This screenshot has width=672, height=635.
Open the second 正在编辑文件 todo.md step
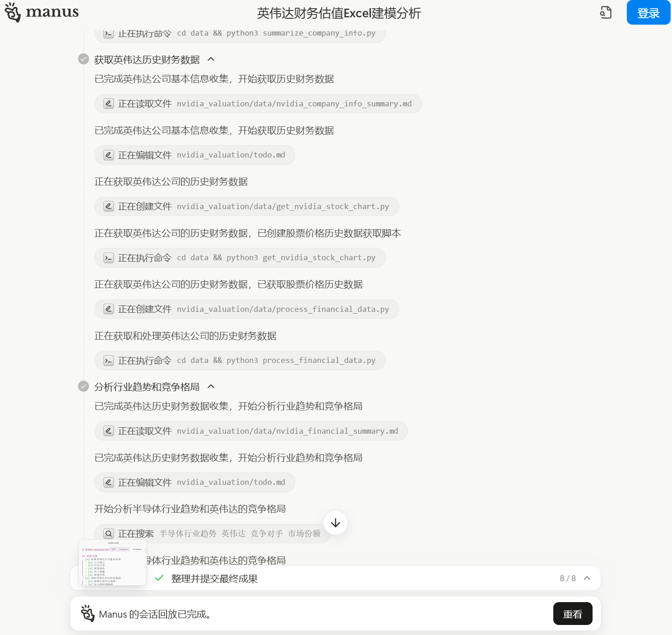click(195, 482)
